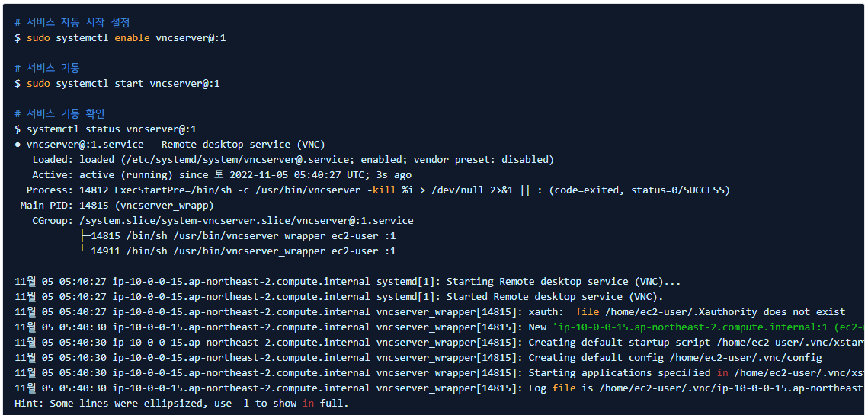Click the status bullet before vncserver@:1.service

[x=18, y=145]
